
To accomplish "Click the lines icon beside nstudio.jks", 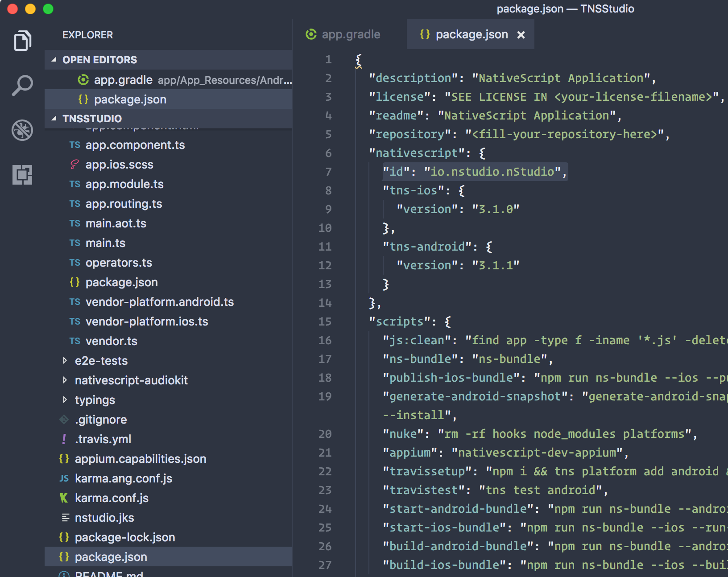I will tap(65, 518).
